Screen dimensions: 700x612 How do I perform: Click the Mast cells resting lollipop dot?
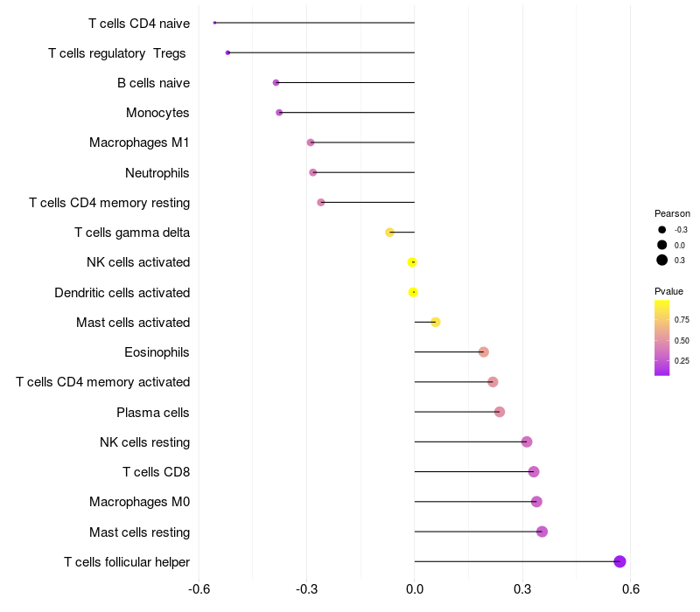click(542, 532)
